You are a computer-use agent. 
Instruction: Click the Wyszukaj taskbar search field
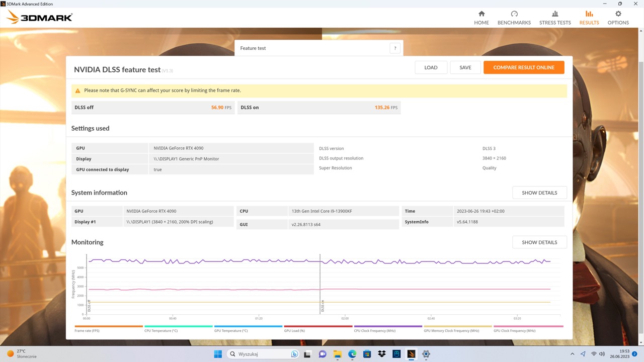point(264,354)
